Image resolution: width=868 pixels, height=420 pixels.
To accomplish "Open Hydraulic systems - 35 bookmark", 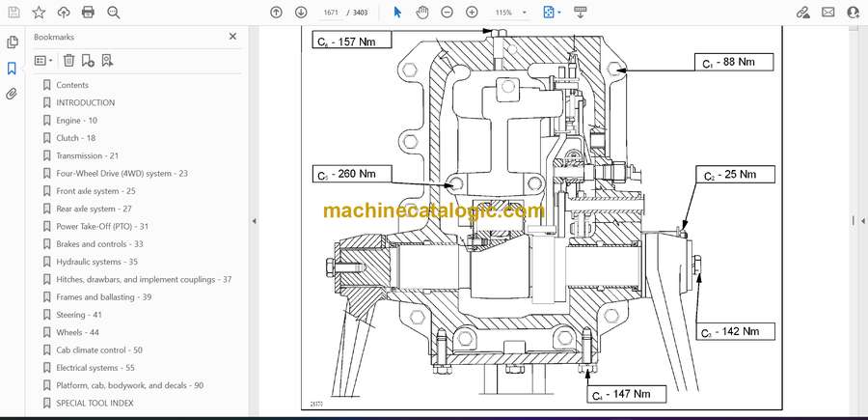I will 96,262.
